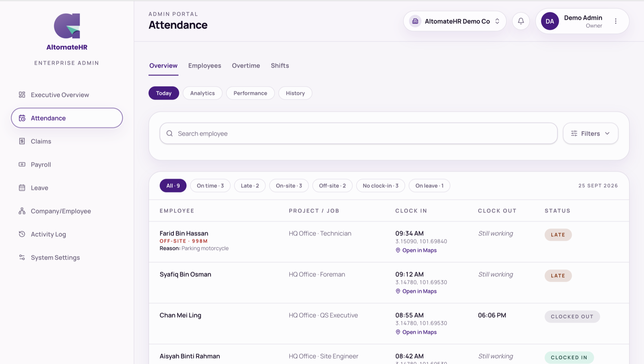Image resolution: width=644 pixels, height=364 pixels.
Task: Filter by On leave · 1
Action: pos(429,186)
